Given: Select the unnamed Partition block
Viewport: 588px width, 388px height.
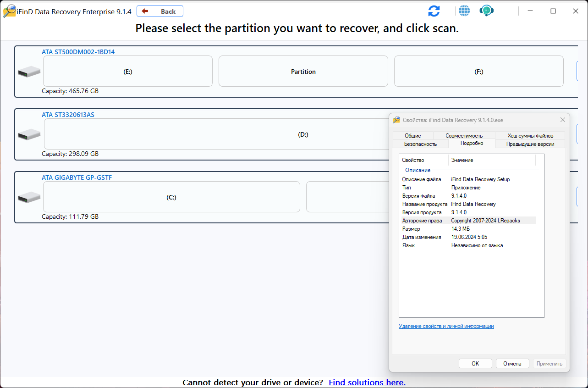Looking at the screenshot, I should (x=303, y=71).
